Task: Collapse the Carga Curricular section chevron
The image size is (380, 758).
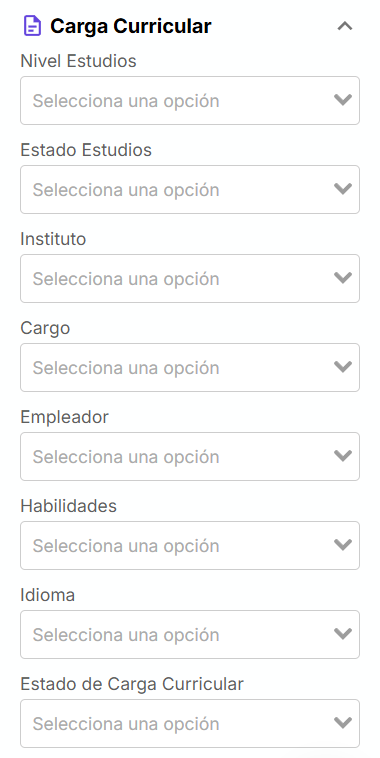Action: [345, 26]
